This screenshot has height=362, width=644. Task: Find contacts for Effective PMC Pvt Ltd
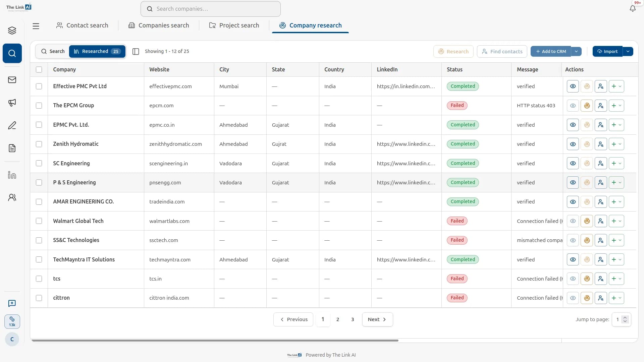601,86
